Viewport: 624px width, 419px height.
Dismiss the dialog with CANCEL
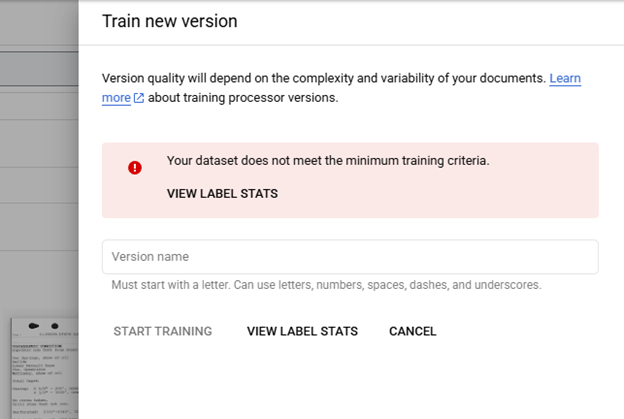[412, 331]
